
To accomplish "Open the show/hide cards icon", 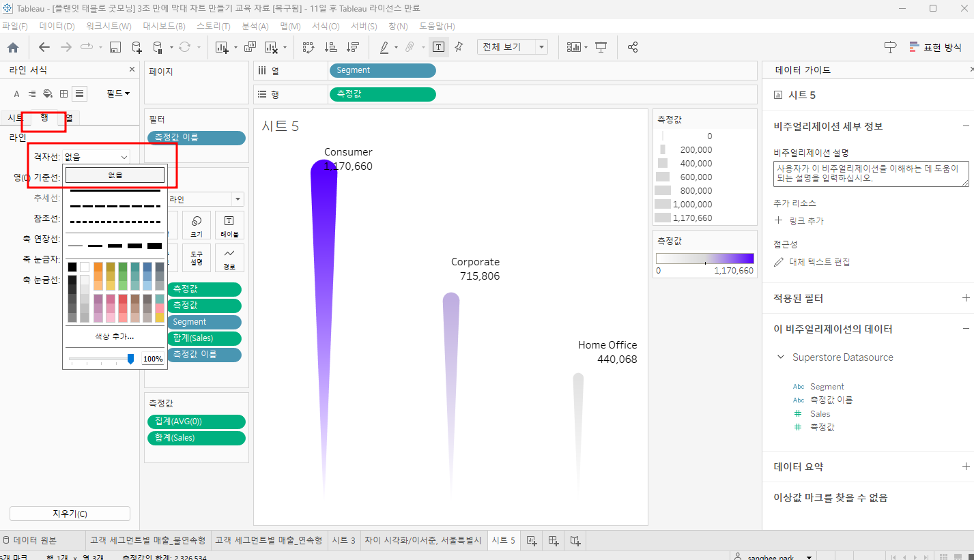I will click(x=573, y=47).
